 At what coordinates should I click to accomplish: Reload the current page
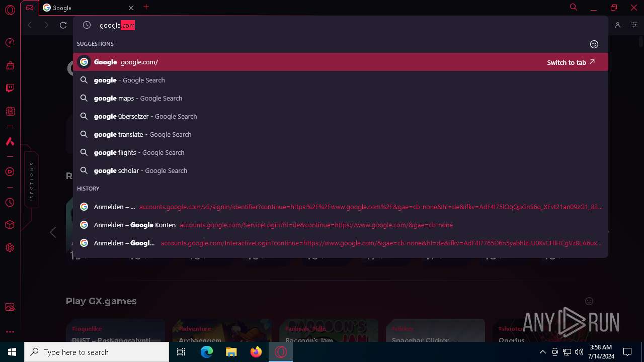(x=63, y=25)
